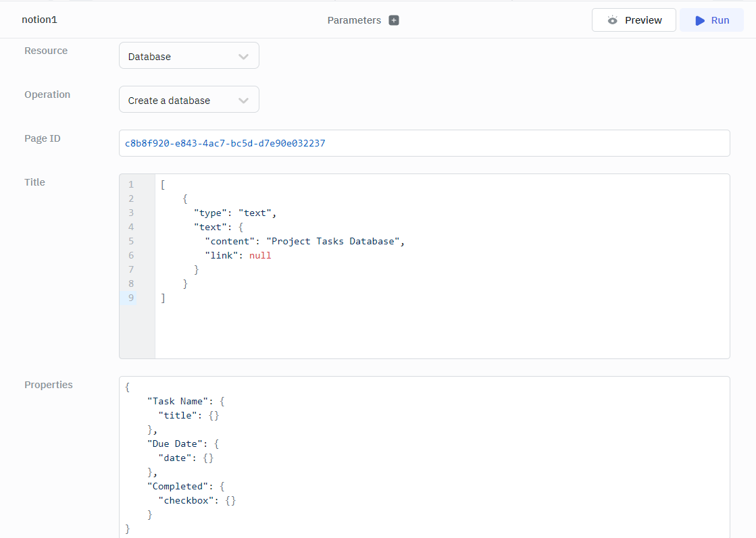The image size is (756, 538).
Task: Click the "date": {} line in Properties
Action: tap(186, 458)
